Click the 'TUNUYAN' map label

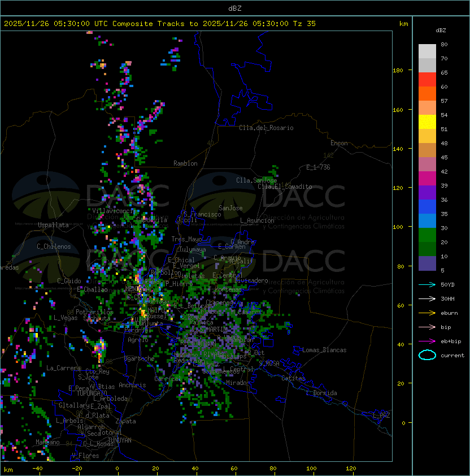point(120,440)
